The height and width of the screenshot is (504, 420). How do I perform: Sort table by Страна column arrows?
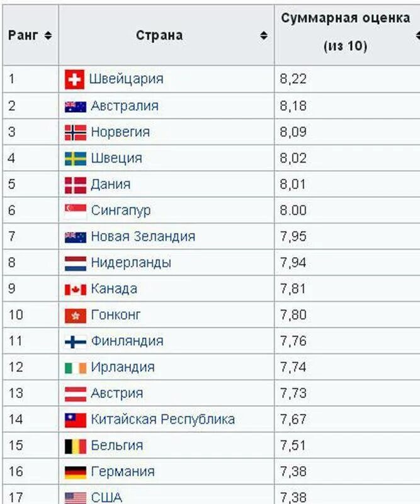pos(263,35)
